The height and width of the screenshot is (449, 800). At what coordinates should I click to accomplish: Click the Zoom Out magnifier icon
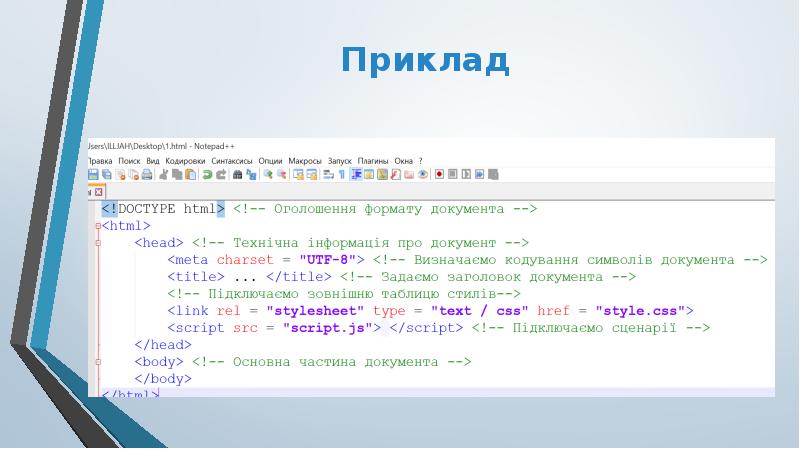click(281, 174)
